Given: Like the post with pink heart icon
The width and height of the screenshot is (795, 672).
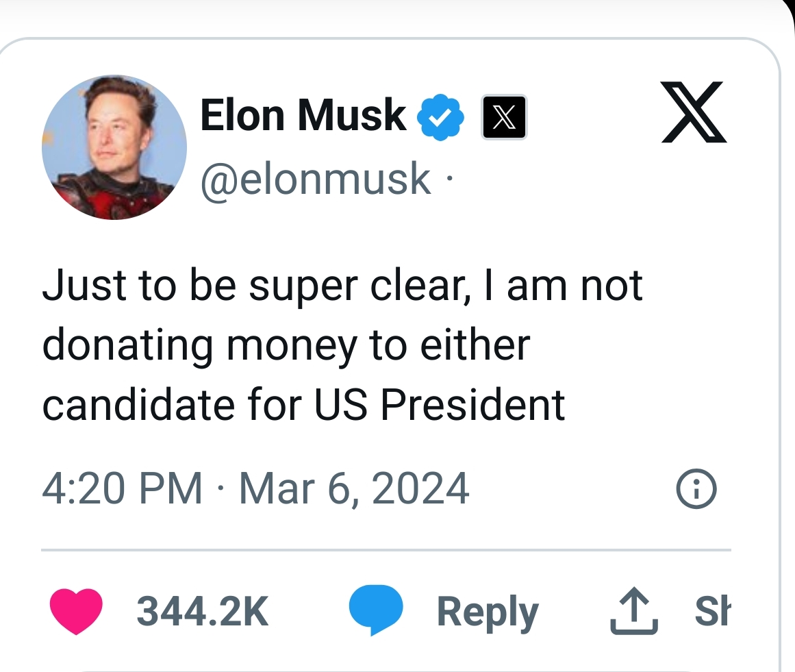Looking at the screenshot, I should click(x=76, y=611).
